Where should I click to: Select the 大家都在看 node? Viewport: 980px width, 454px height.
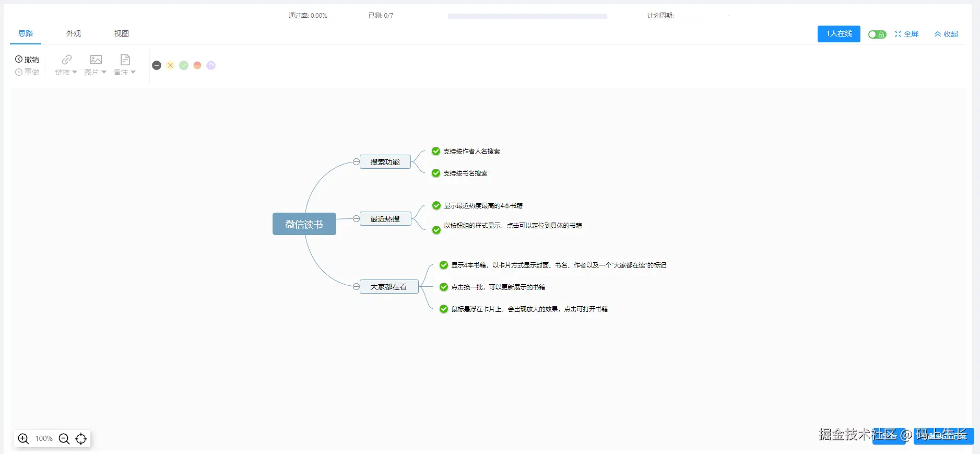[x=389, y=287]
